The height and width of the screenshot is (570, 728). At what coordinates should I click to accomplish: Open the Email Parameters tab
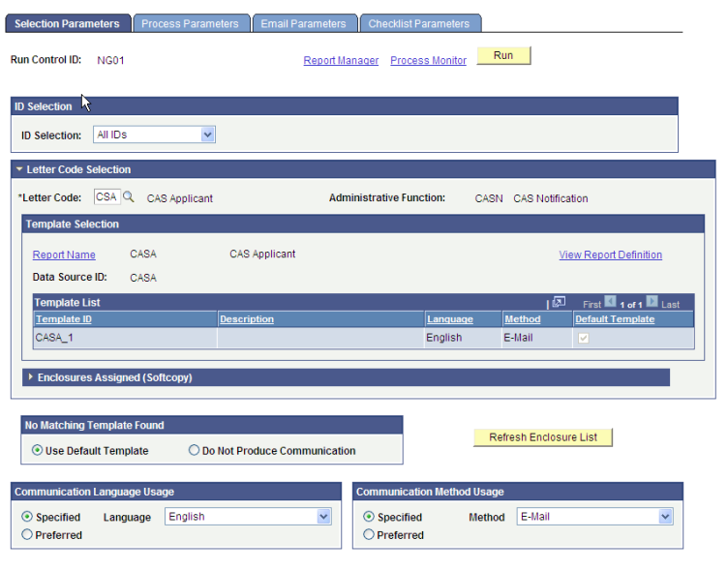(x=304, y=23)
